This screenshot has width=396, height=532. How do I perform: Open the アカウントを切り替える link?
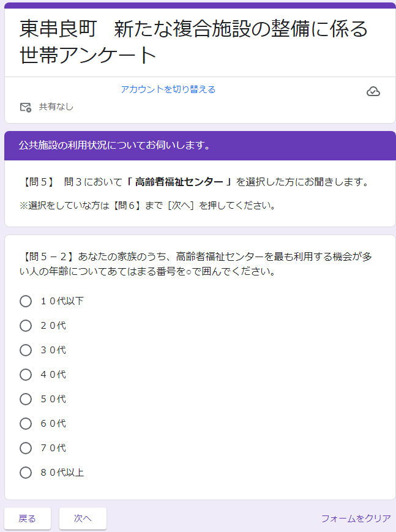168,89
